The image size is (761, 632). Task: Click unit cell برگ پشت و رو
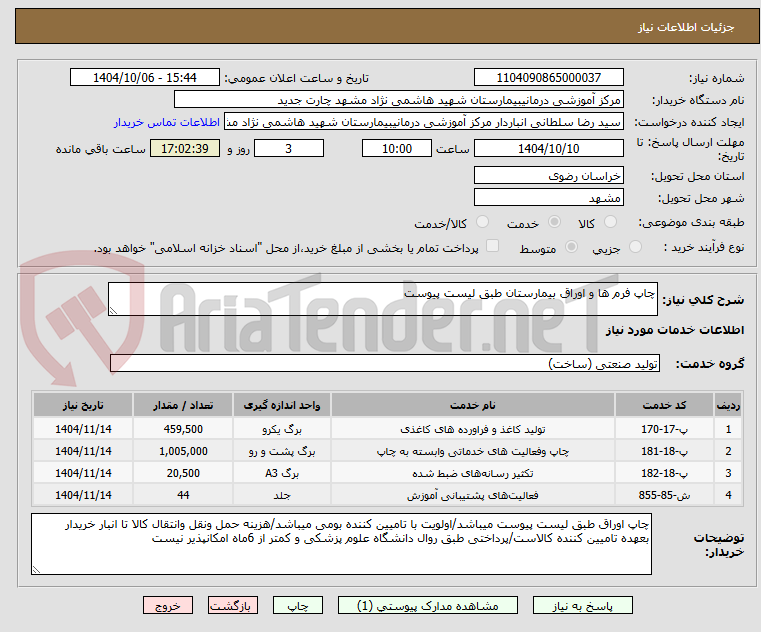[282, 451]
